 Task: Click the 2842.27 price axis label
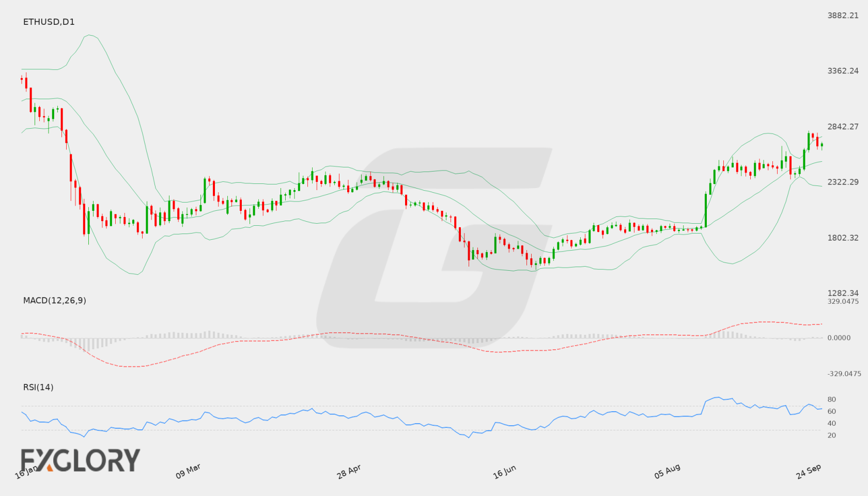[843, 127]
